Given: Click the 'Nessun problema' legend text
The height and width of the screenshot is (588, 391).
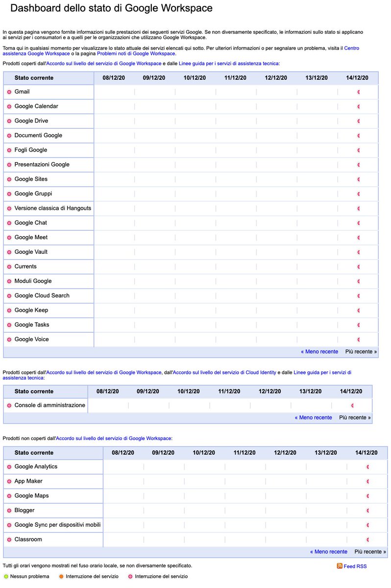Looking at the screenshot, I should pyautogui.click(x=30, y=577).
